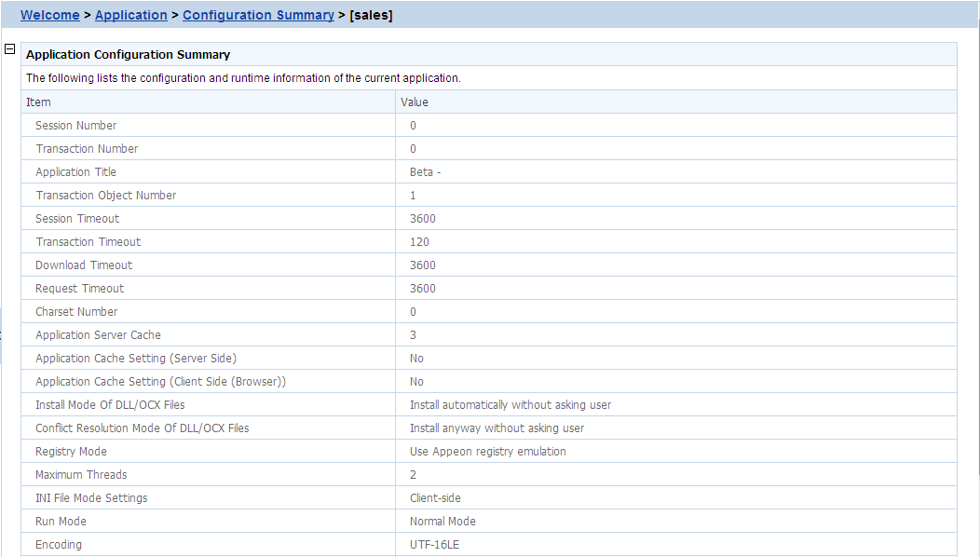Select the Application Server Cache label
The image size is (980, 557).
98,335
